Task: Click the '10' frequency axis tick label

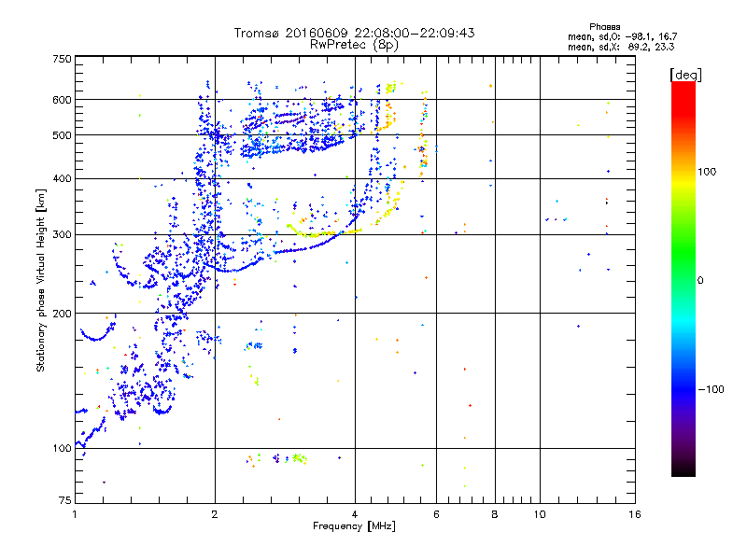Action: 540,514
